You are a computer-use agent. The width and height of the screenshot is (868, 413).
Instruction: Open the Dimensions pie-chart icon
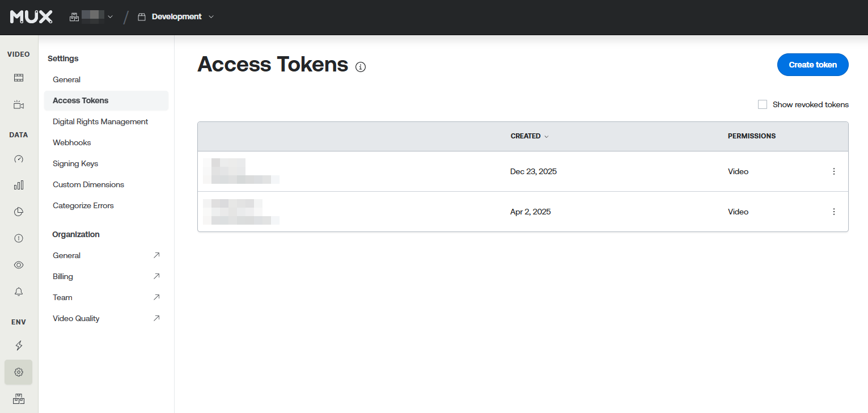(19, 211)
